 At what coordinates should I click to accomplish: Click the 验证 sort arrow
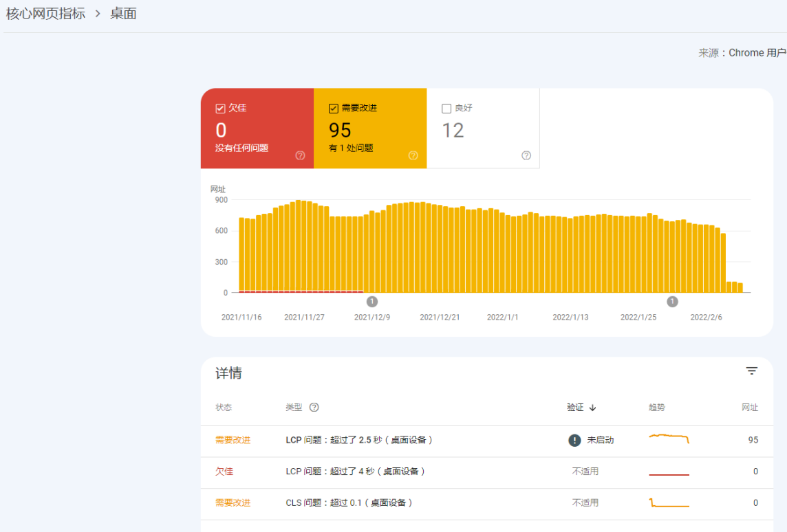coord(593,407)
